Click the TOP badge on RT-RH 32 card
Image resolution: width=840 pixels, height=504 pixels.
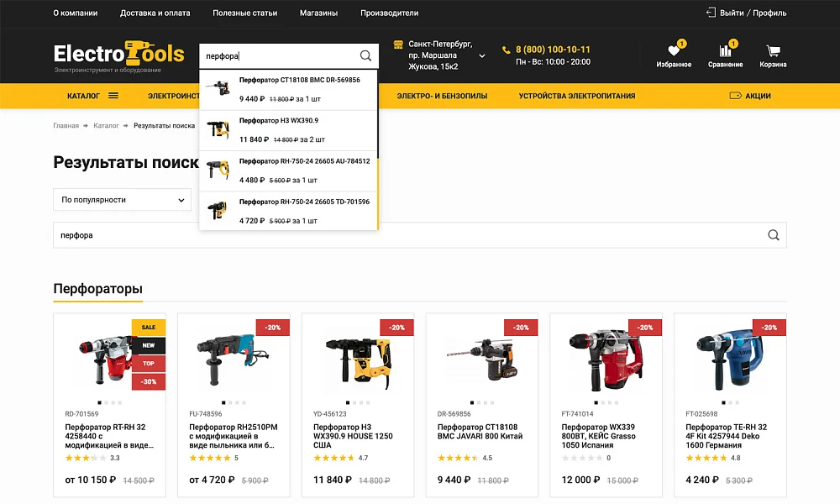point(149,364)
